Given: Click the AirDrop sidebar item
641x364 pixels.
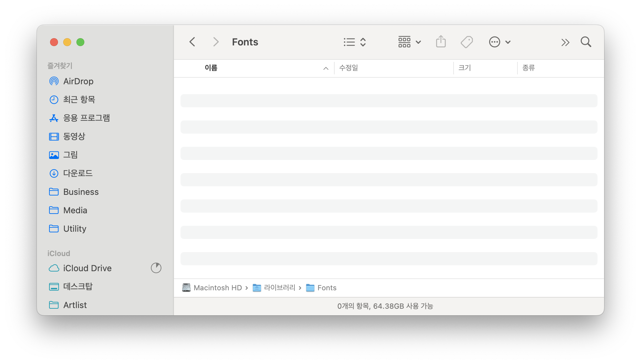Looking at the screenshot, I should tap(78, 81).
